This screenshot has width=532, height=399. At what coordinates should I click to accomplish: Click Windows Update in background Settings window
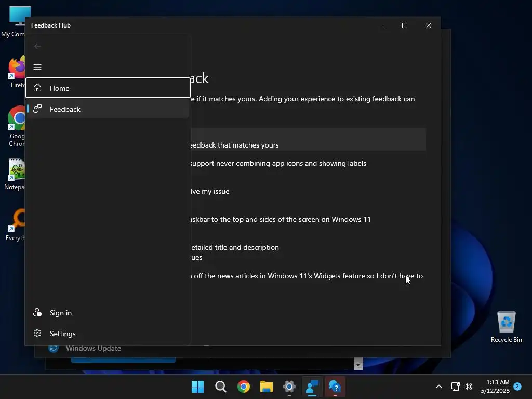coord(94,348)
